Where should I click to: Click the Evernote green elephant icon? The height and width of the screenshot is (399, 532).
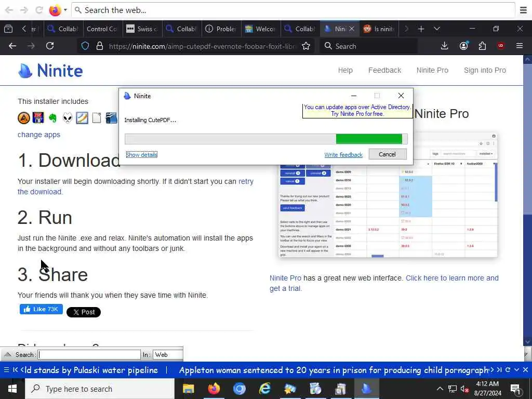pyautogui.click(x=52, y=118)
